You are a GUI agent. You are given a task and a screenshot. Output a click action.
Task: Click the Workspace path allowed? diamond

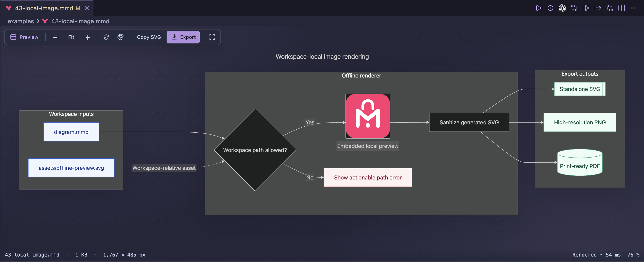[x=255, y=150]
